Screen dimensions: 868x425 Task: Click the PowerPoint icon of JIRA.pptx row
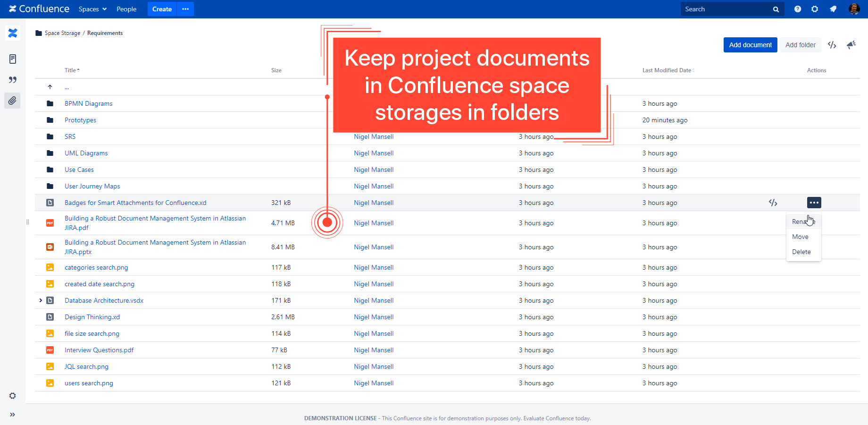point(50,247)
